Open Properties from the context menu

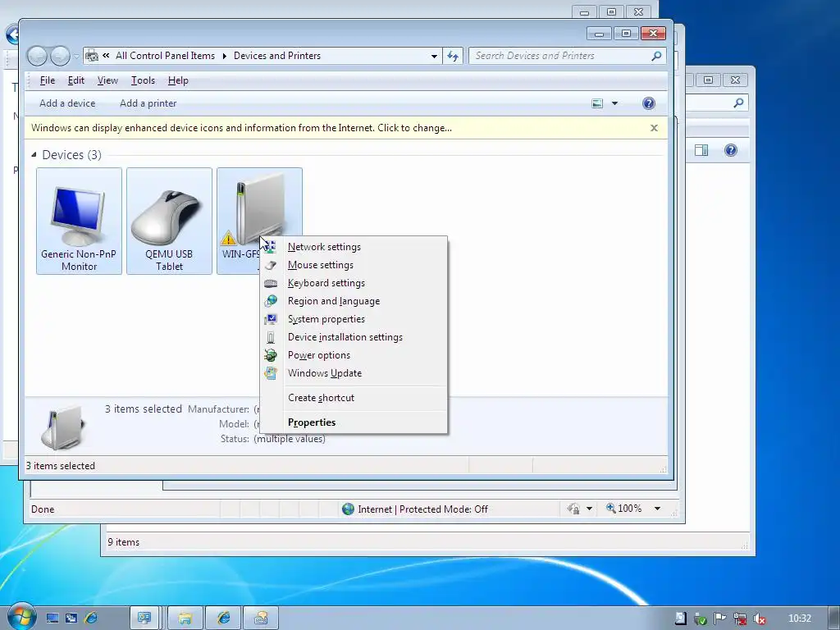[x=354, y=422]
